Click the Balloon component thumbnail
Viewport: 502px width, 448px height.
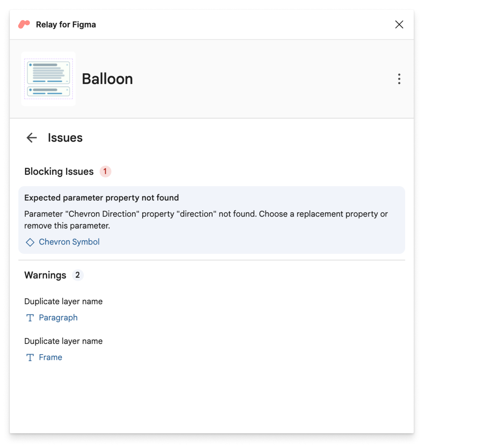[49, 79]
